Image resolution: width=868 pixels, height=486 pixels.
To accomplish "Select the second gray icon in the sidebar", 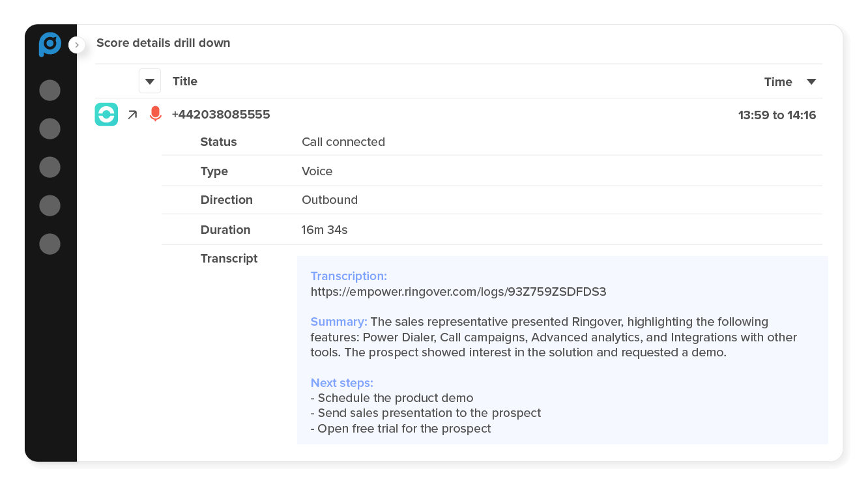I will click(x=50, y=128).
